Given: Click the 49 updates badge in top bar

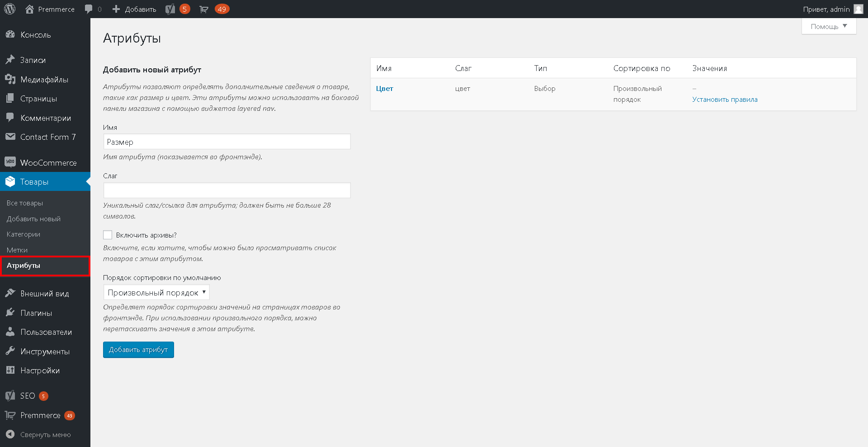Looking at the screenshot, I should [x=222, y=9].
